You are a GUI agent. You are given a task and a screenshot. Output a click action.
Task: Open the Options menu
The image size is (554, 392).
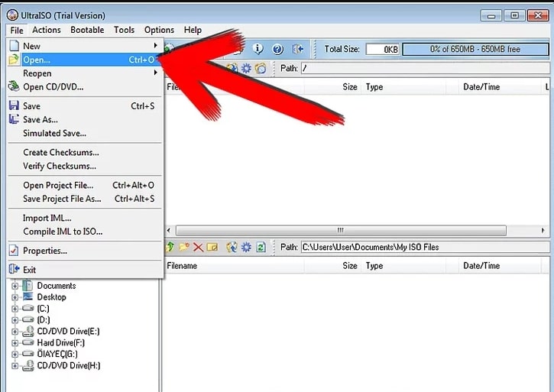(159, 30)
